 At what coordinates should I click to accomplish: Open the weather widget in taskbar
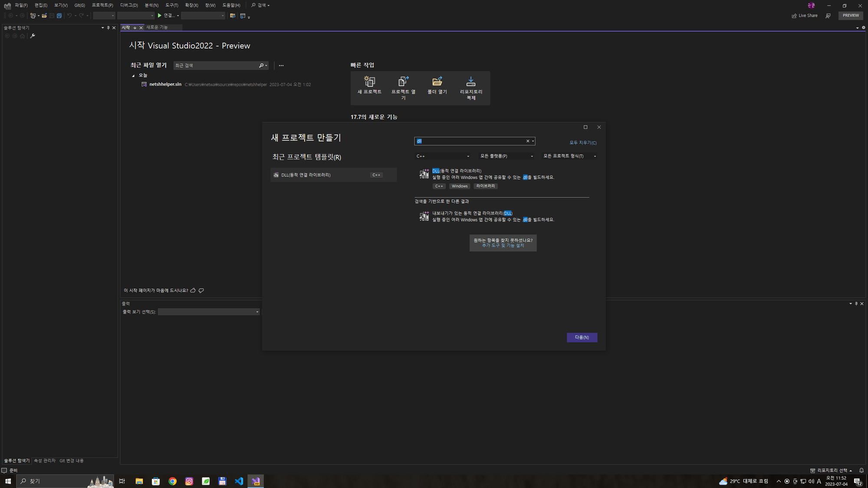tap(743, 481)
